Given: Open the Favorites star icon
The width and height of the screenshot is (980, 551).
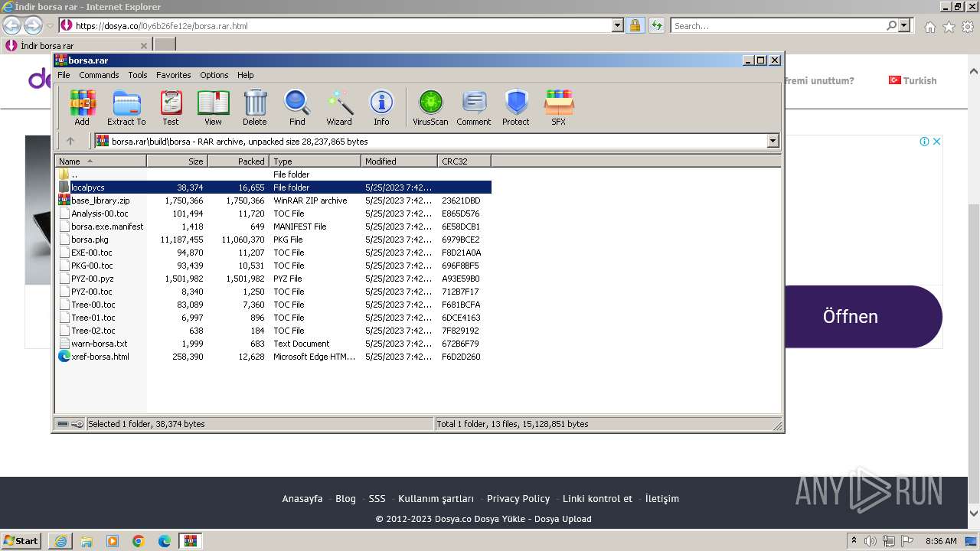Looking at the screenshot, I should click(949, 27).
